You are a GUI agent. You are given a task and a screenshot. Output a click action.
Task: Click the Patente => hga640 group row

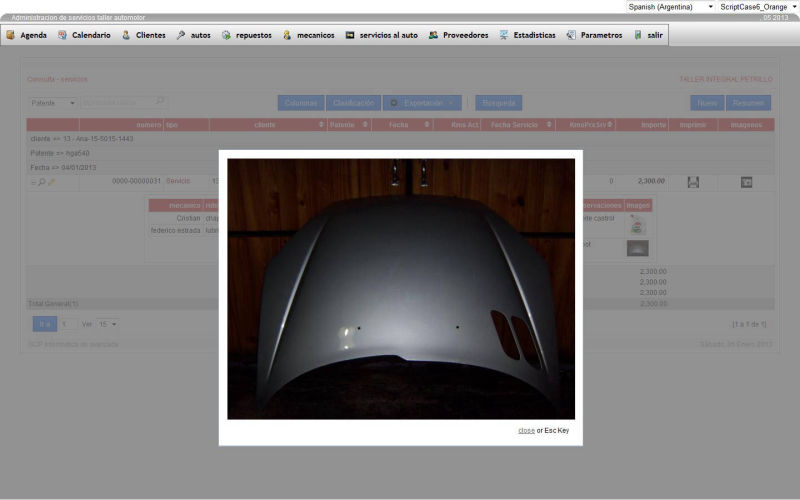[400, 153]
